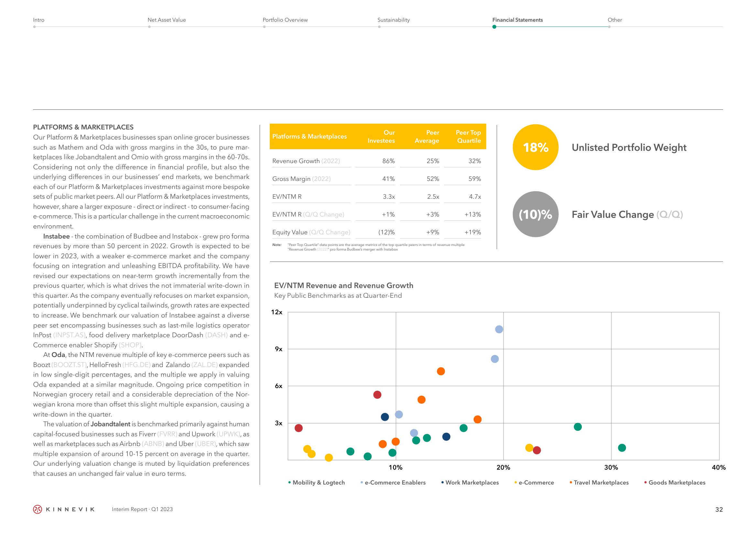Click the Work Marketplaces legend dot
Screen dimensions: 756x535
442,483
